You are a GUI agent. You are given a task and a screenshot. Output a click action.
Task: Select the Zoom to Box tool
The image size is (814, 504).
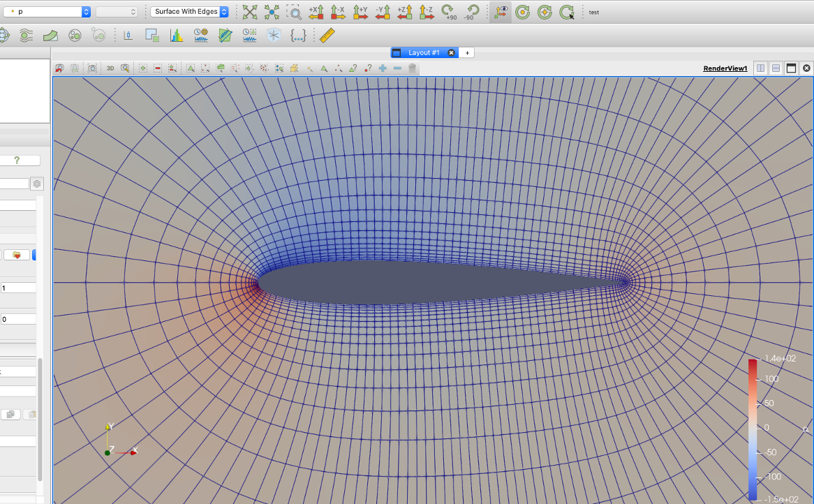pos(294,11)
